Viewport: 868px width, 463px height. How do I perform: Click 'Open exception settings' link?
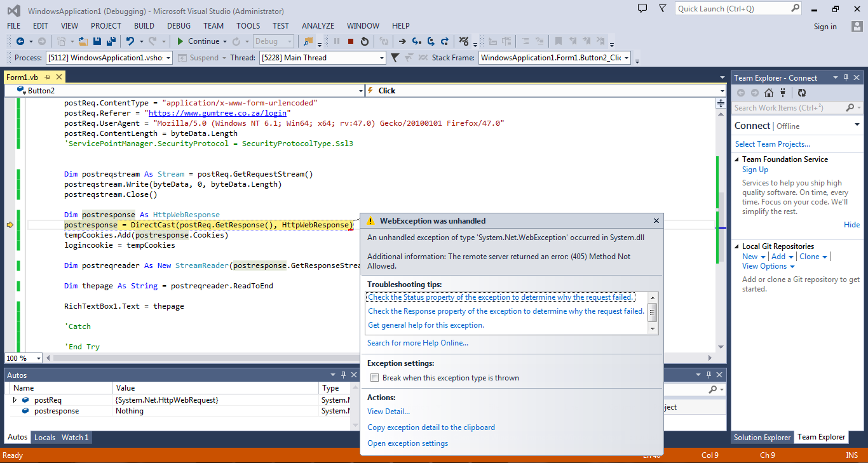pos(408,443)
